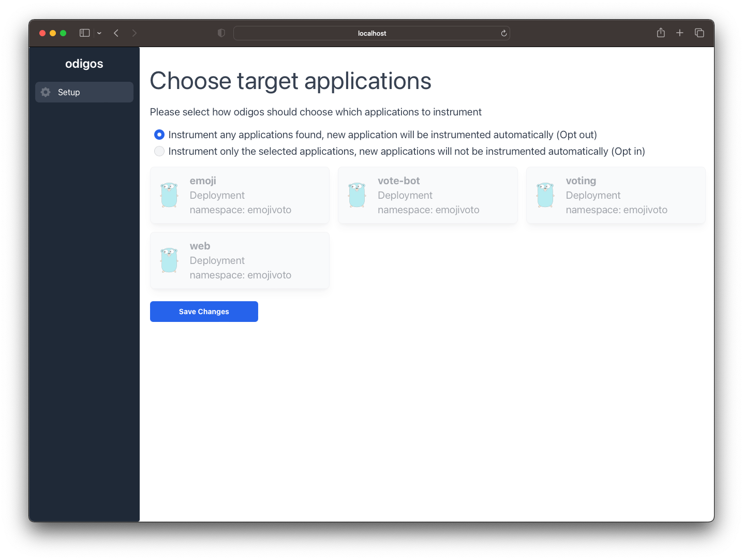This screenshot has height=560, width=743.
Task: Click the privacy shield icon in toolbar
Action: pyautogui.click(x=221, y=33)
